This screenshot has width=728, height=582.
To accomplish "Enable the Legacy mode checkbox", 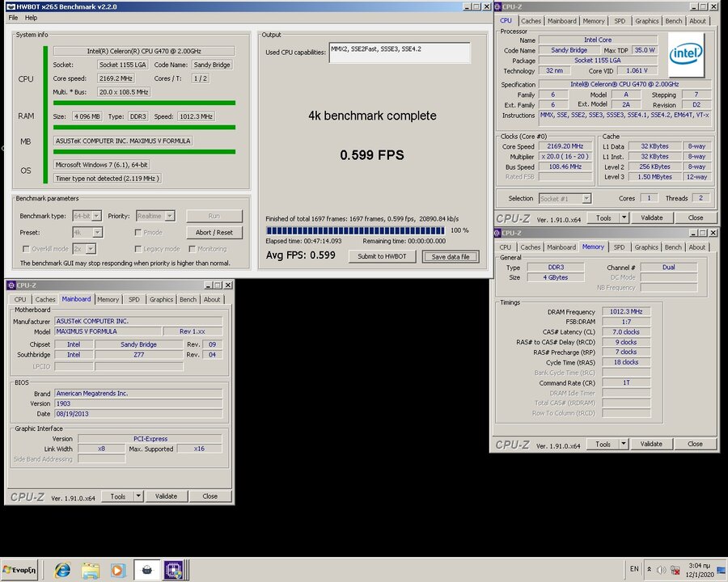I will (138, 249).
